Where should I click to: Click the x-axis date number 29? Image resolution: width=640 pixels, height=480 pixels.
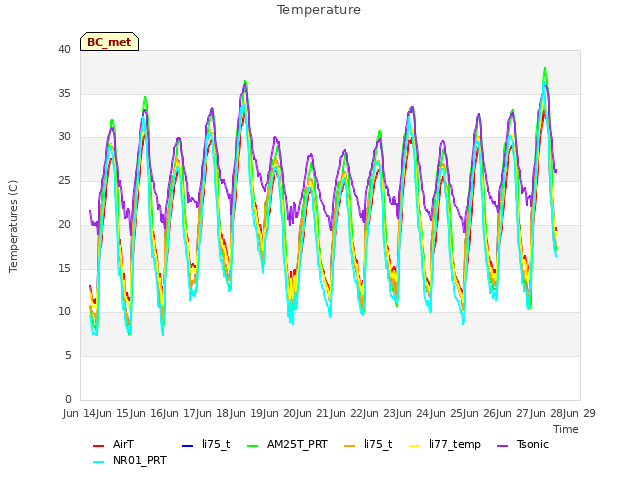(x=589, y=413)
